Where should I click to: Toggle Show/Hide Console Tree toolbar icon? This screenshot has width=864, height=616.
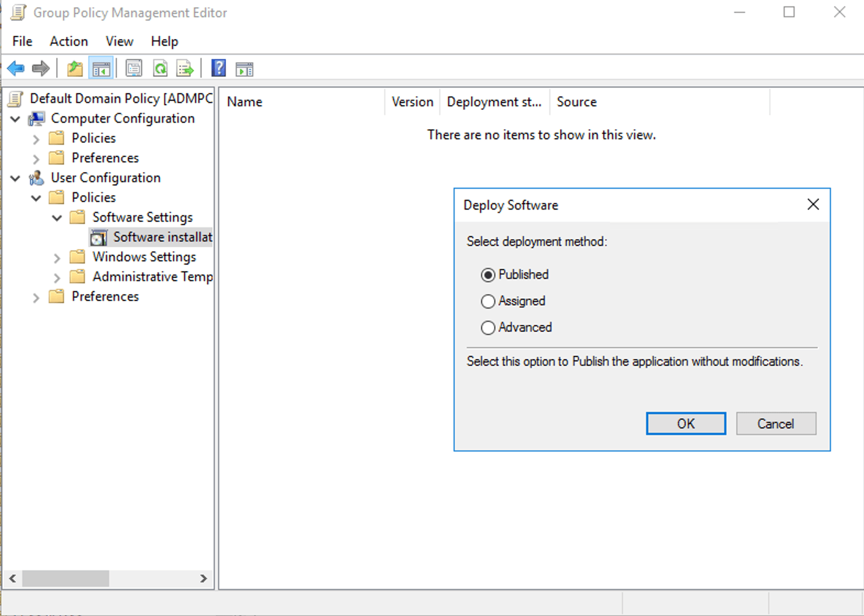[x=101, y=69]
